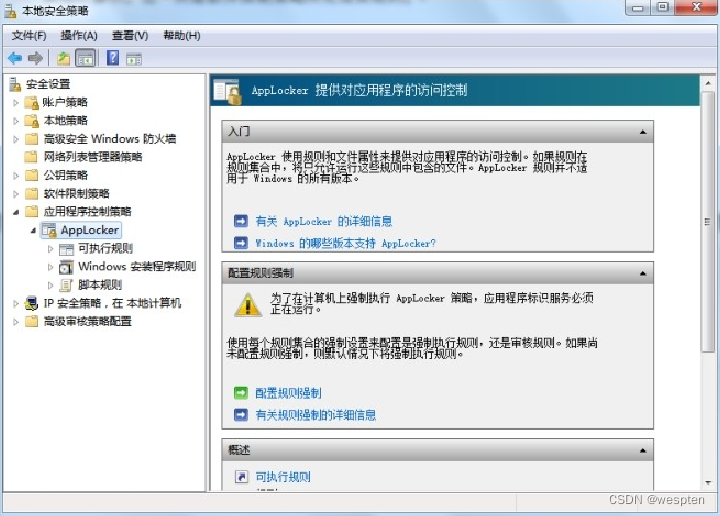Click the 可执行规则 tree icon
This screenshot has height=516, width=720.
[67, 249]
